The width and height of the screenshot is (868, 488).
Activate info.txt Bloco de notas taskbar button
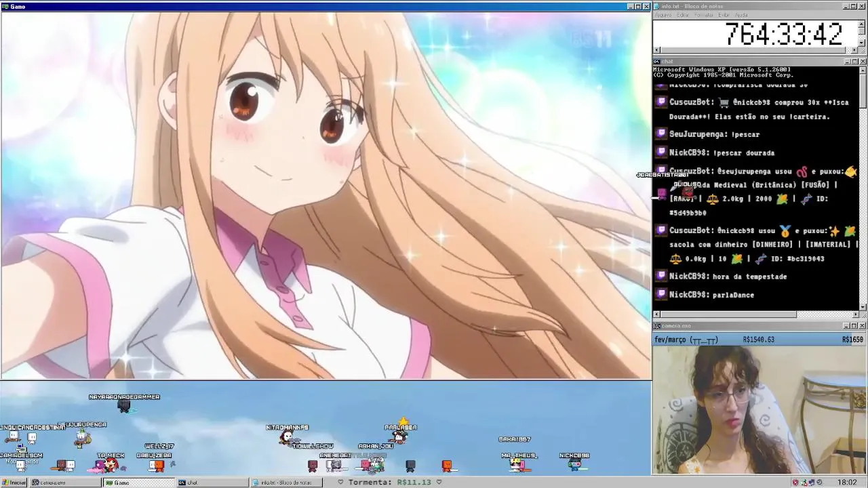(286, 483)
